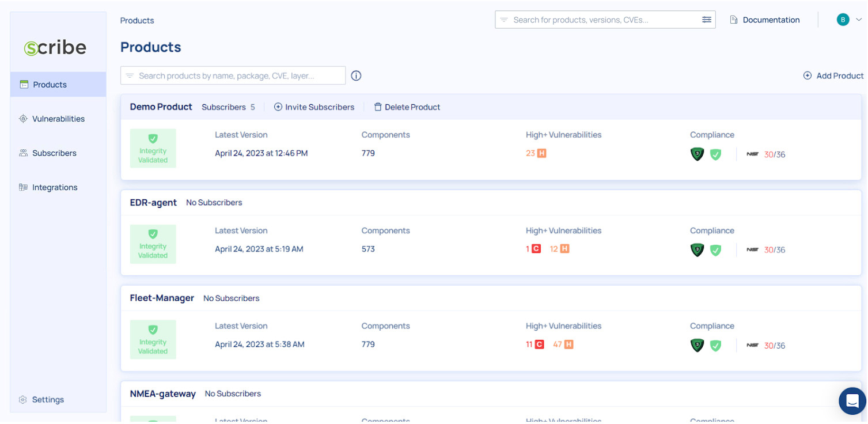Click Subscribers 5 on Demo Product
The height and width of the screenshot is (424, 868).
pyautogui.click(x=228, y=107)
